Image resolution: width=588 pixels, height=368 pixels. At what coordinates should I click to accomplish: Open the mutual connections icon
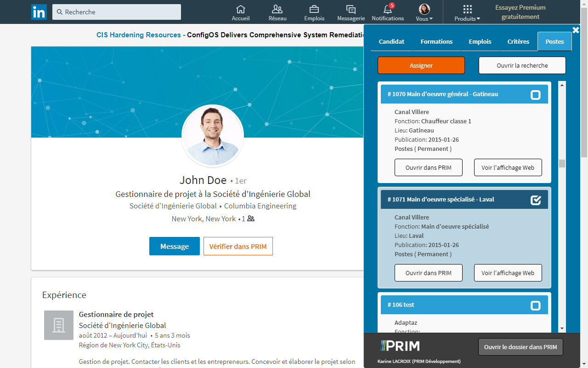251,218
